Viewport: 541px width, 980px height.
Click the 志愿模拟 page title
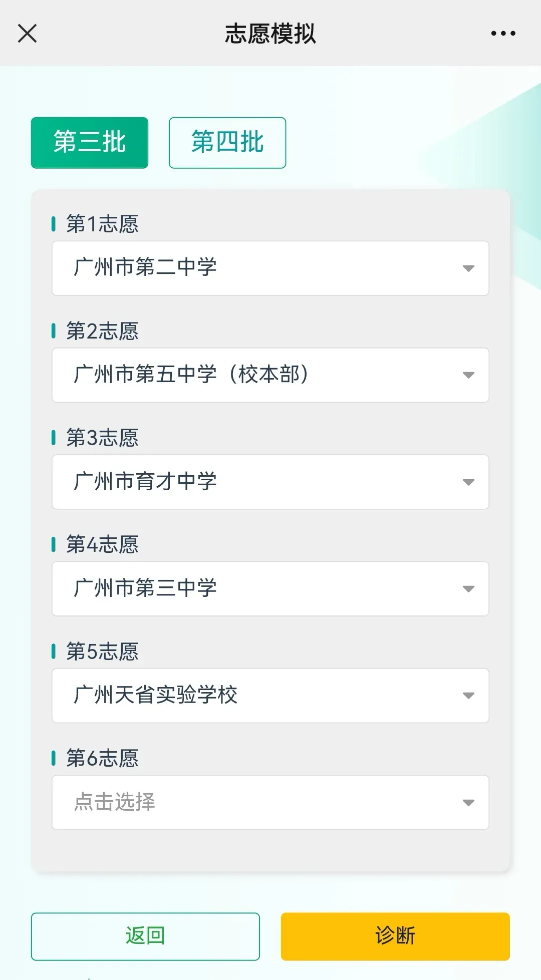tap(270, 34)
